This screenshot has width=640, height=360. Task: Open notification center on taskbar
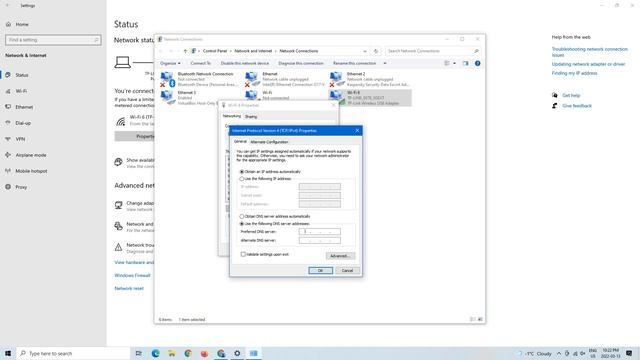pos(629,353)
